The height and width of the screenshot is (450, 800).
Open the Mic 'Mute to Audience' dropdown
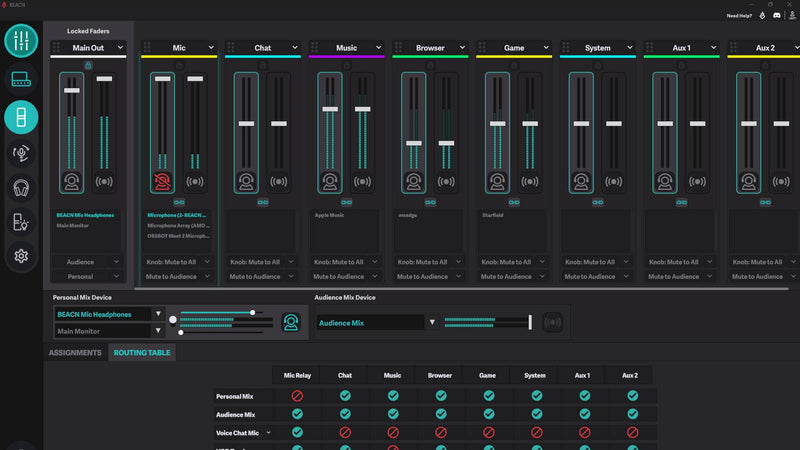point(177,277)
